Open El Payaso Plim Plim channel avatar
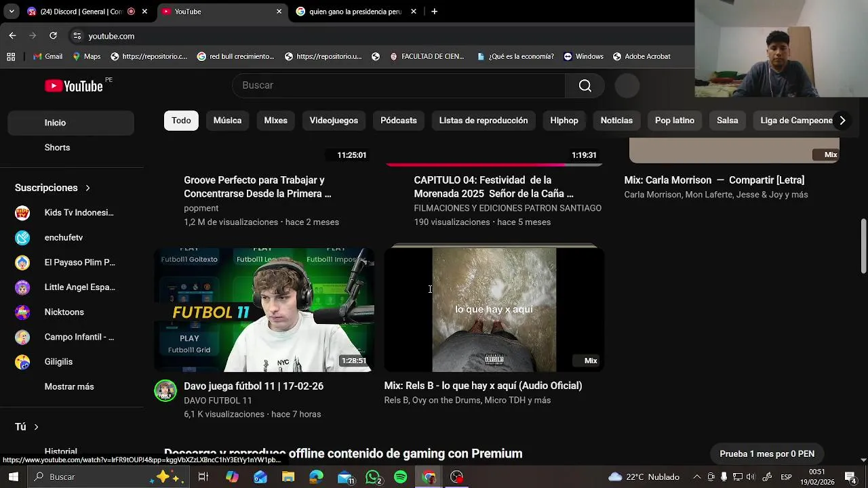 pos(22,262)
